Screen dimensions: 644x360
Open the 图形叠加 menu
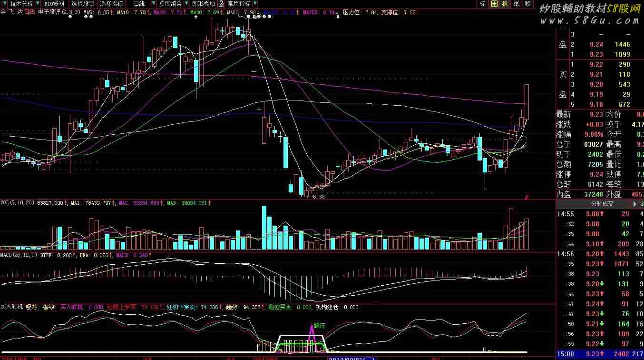pyautogui.click(x=204, y=3)
